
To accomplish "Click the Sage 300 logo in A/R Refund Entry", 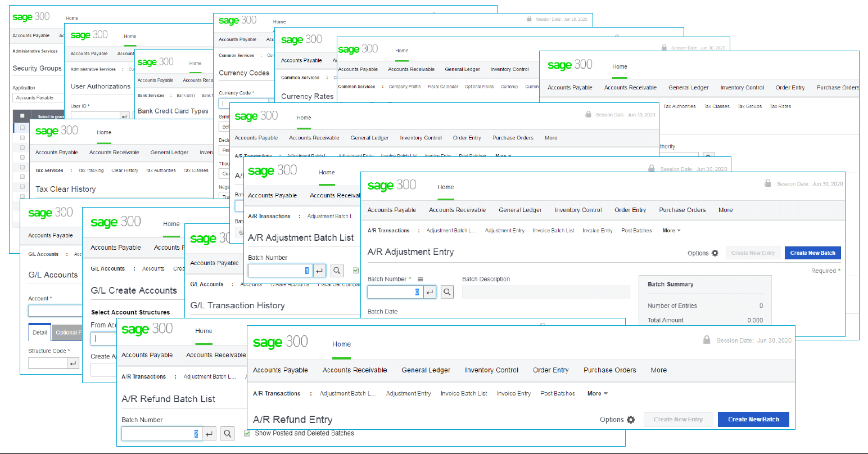I will coord(280,342).
